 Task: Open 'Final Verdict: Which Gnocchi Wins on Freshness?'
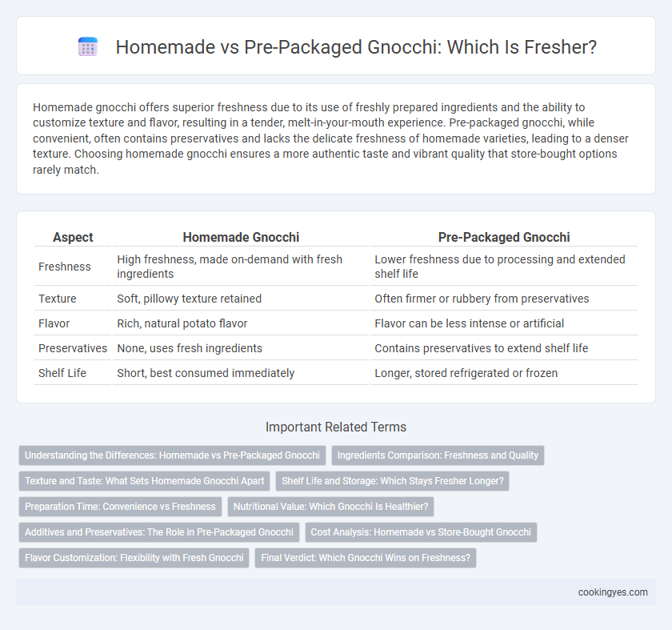pyautogui.click(x=366, y=558)
